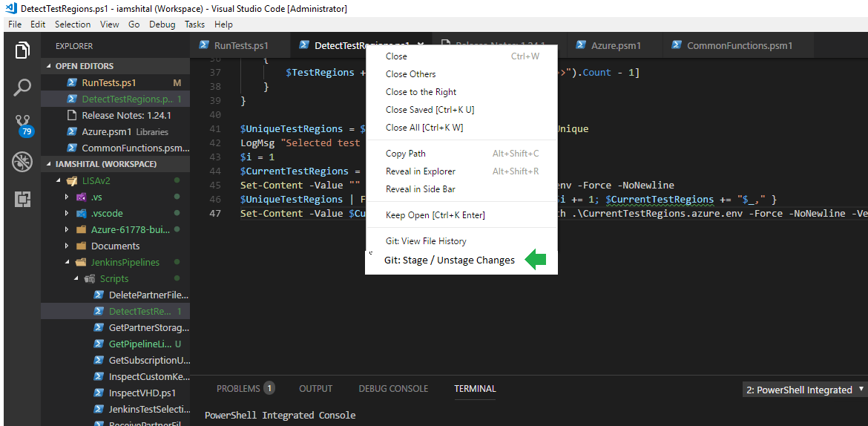Collapse the Scripts folder
868x426 pixels.
click(76, 278)
